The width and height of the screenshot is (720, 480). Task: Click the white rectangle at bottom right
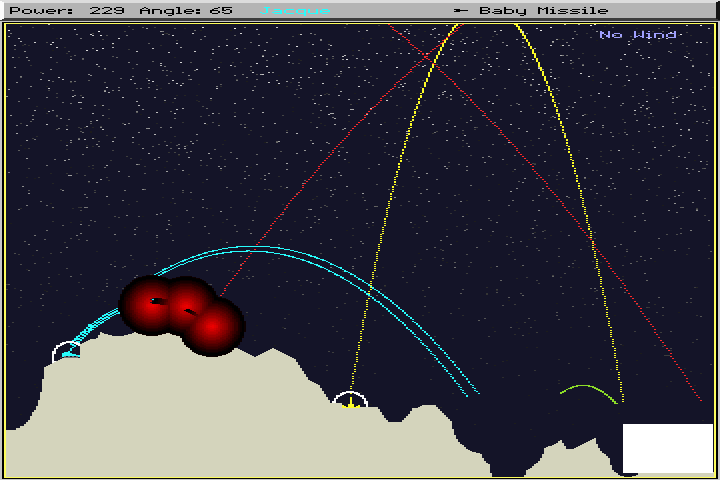[x=668, y=448]
